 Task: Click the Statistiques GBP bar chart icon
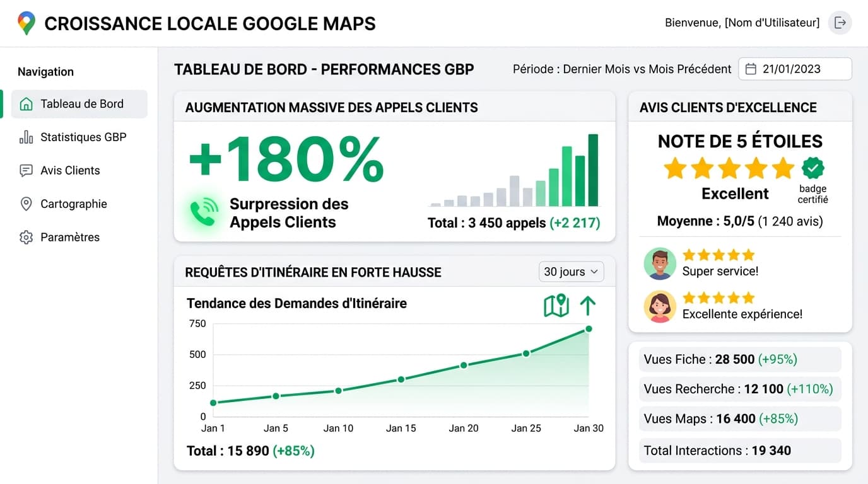click(26, 137)
